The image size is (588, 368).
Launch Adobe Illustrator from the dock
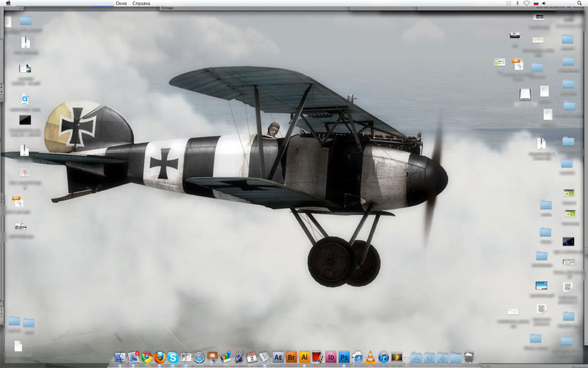pos(305,357)
